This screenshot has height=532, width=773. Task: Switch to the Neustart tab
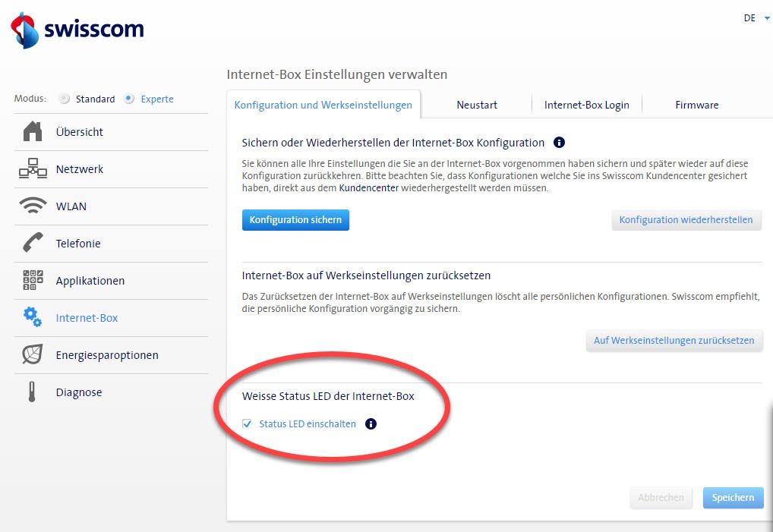pyautogui.click(x=477, y=105)
